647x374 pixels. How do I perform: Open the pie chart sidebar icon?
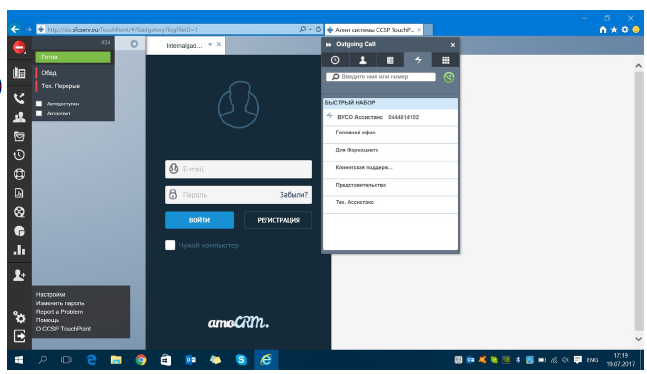19,231
